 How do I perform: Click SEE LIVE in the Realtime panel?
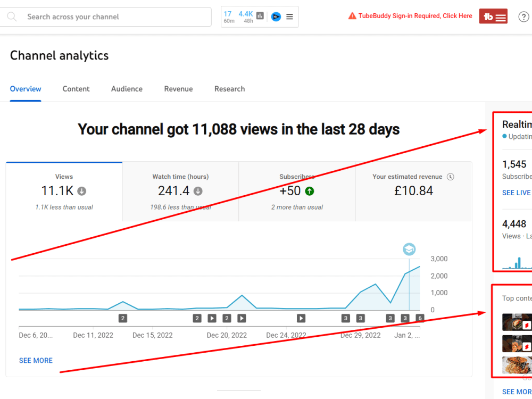[516, 193]
